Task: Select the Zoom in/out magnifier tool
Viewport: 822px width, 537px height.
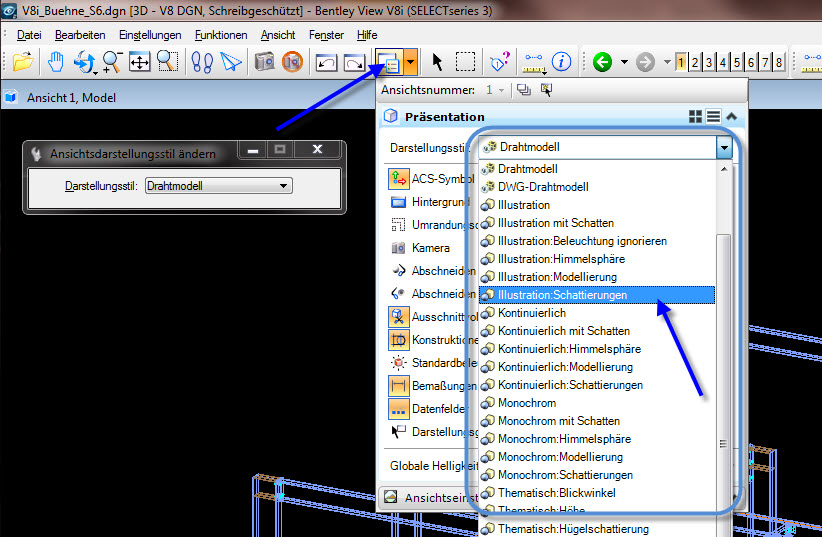Action: pyautogui.click(x=112, y=62)
